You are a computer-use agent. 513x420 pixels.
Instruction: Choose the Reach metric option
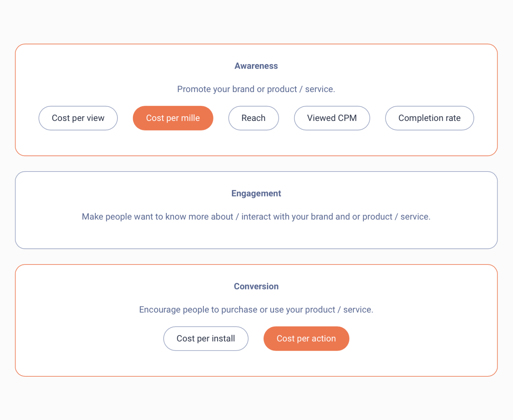tap(254, 118)
